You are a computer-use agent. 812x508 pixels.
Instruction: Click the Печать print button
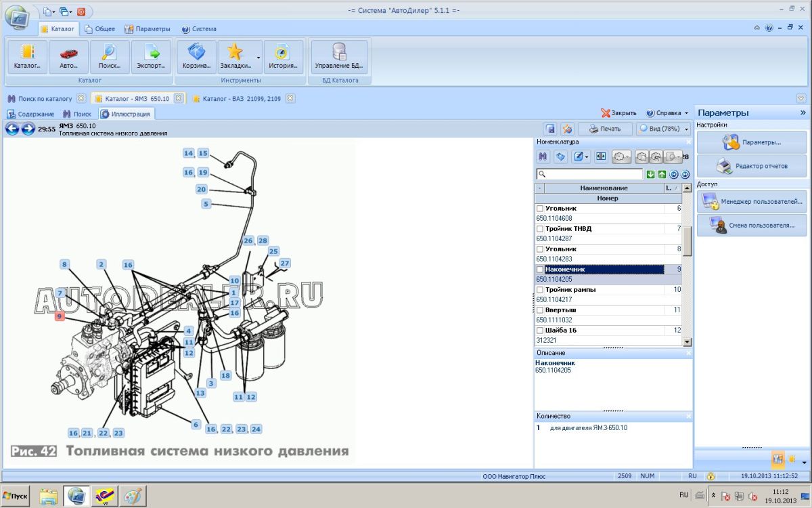tap(605, 129)
